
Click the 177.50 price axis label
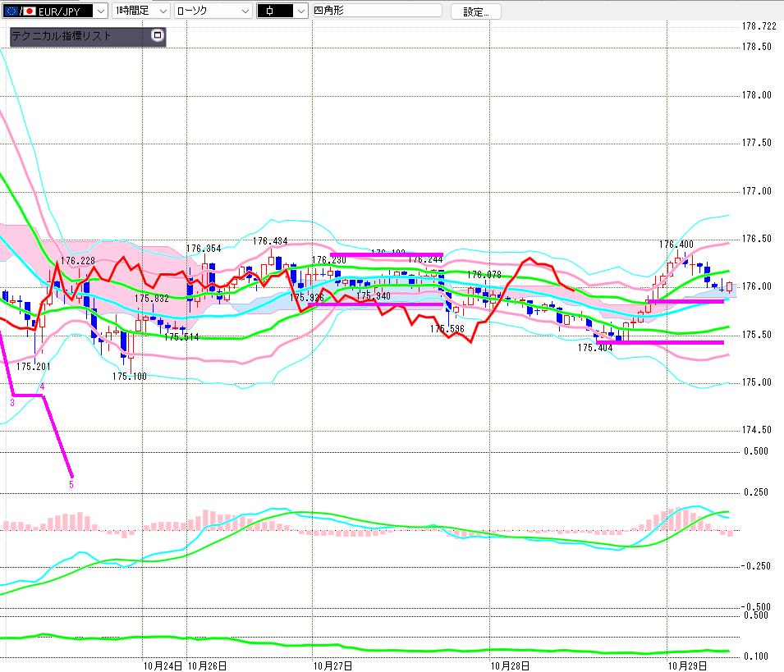click(x=757, y=143)
